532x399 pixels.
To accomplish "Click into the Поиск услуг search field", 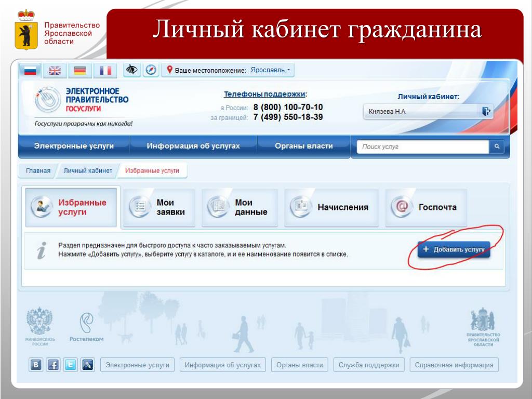I will click(x=423, y=147).
